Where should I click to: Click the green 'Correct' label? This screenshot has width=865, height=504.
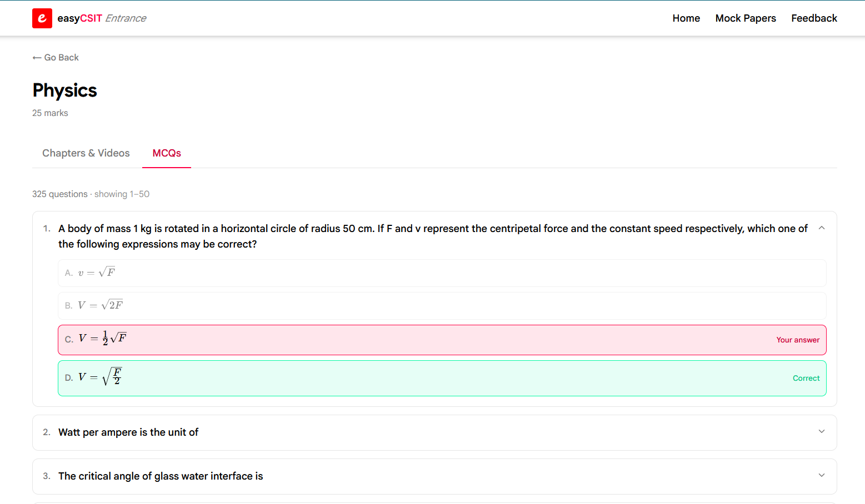tap(806, 379)
